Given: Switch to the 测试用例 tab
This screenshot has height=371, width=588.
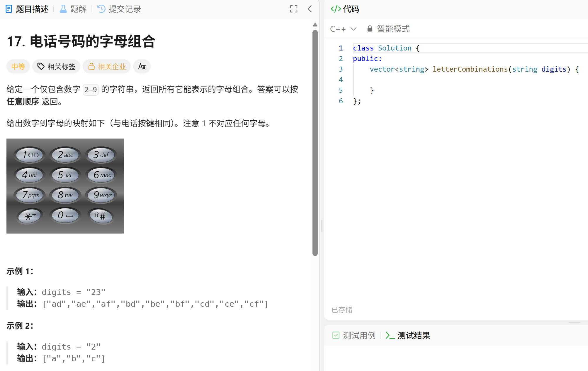Looking at the screenshot, I should pos(359,335).
